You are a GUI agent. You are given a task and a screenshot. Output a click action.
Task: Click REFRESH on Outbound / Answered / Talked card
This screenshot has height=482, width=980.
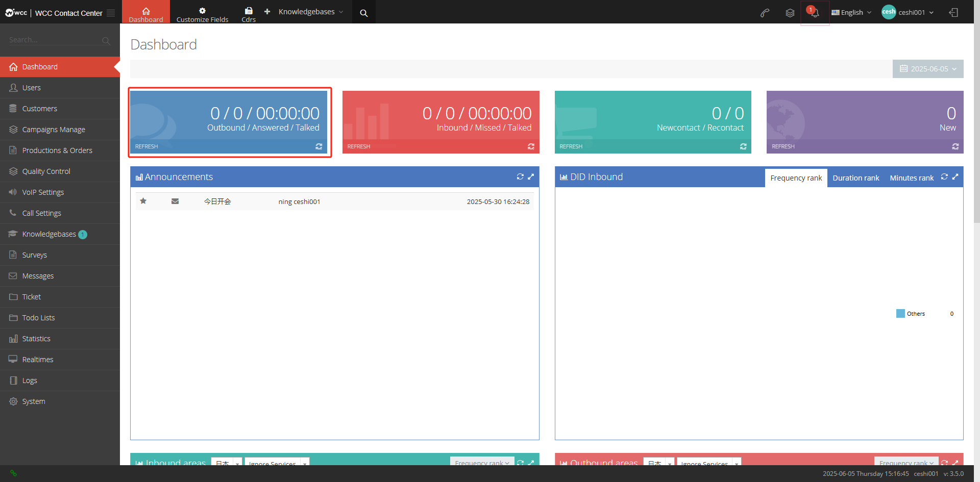[146, 146]
